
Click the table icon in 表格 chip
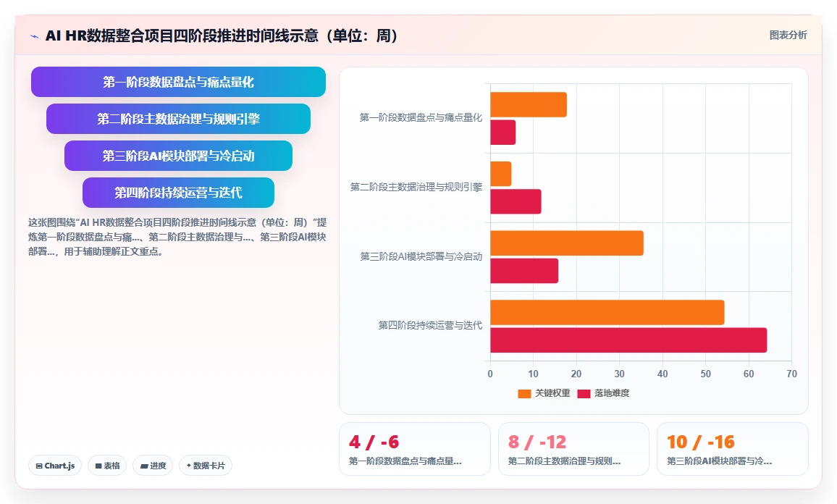pos(98,466)
